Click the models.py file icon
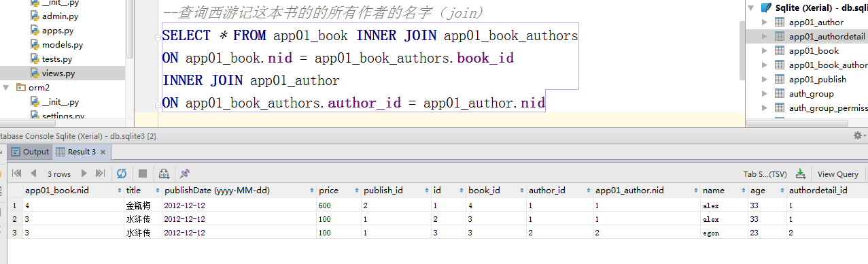 pyautogui.click(x=35, y=45)
